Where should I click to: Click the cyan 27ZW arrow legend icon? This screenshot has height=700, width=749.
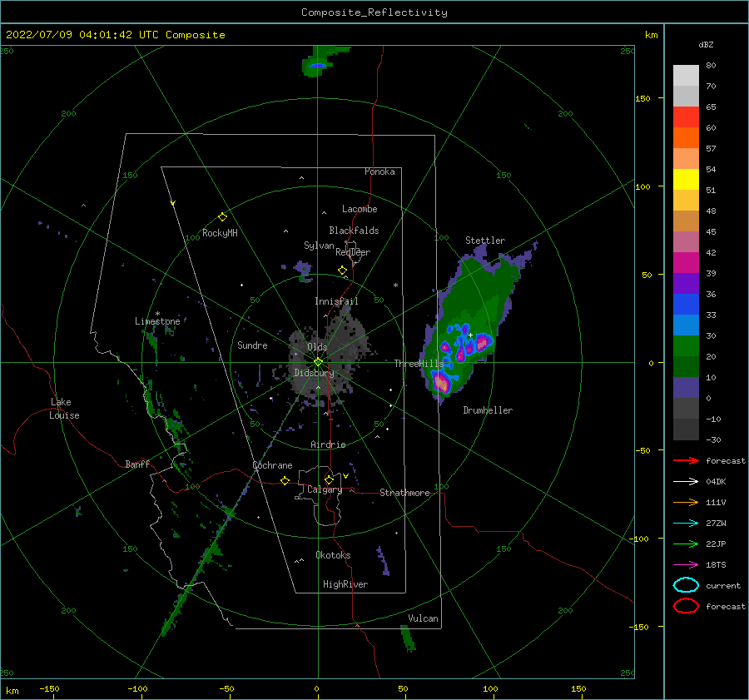pyautogui.click(x=686, y=524)
